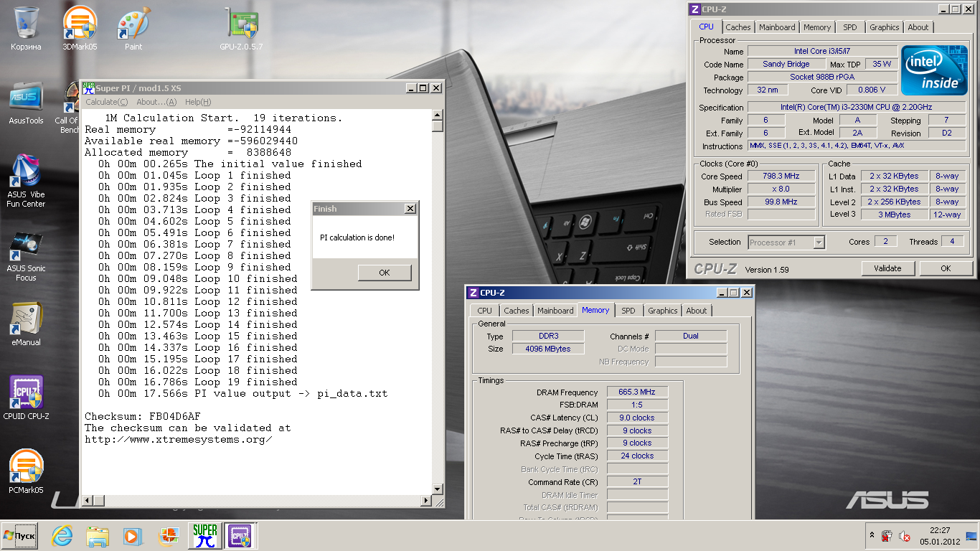Open the Help menu in Super PI
Image resolution: width=980 pixels, height=551 pixels.
pos(198,102)
